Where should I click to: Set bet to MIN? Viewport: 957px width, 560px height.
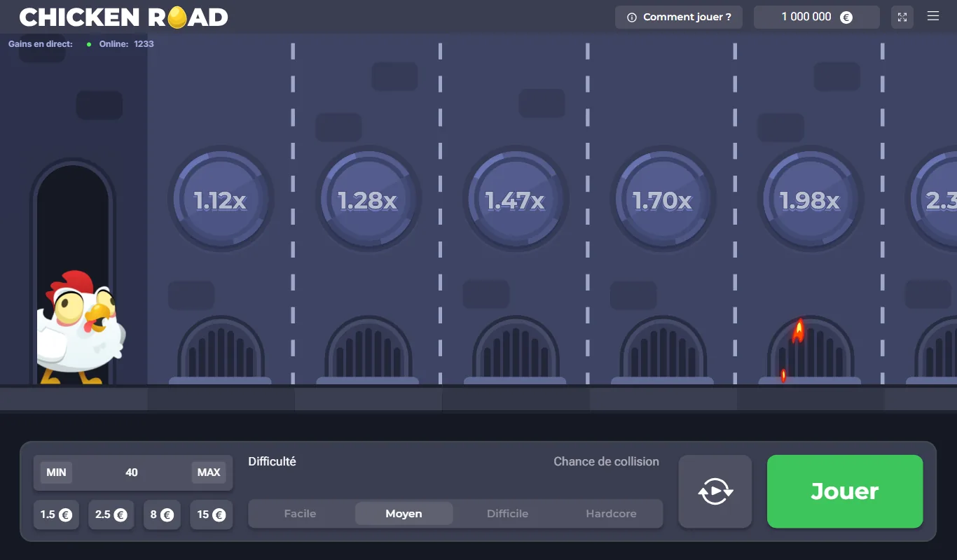click(x=56, y=472)
